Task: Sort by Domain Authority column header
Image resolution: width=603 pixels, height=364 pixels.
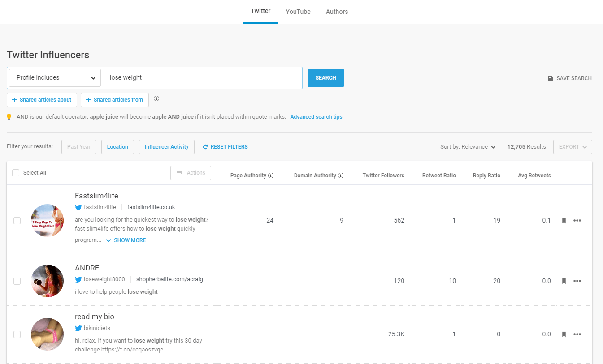Action: [x=315, y=176]
